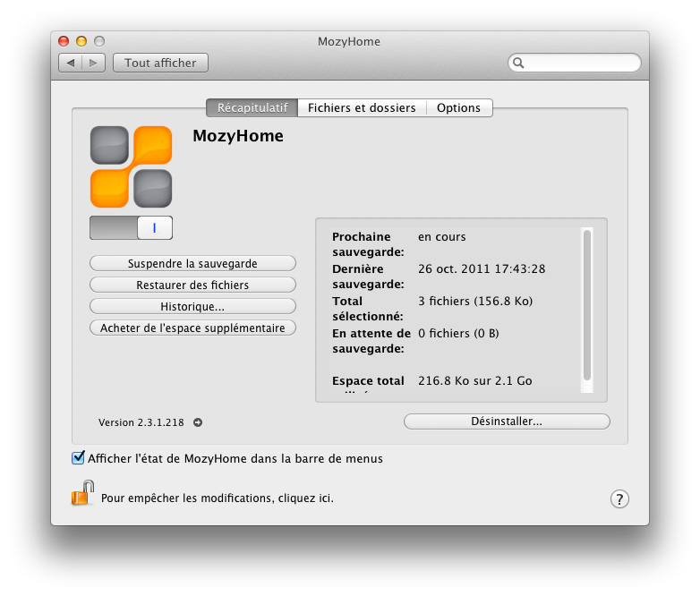700x596 pixels.
Task: Click '0 fichiers (0 B)' value
Action: pyautogui.click(x=458, y=334)
